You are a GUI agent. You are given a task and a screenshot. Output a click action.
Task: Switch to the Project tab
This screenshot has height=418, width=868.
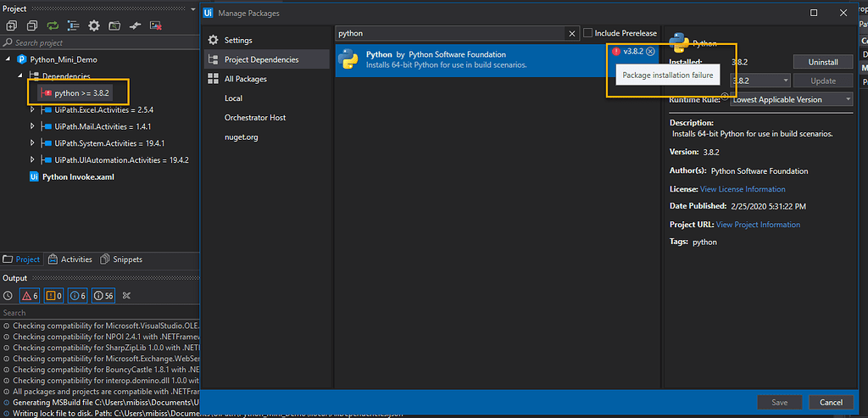[21, 259]
